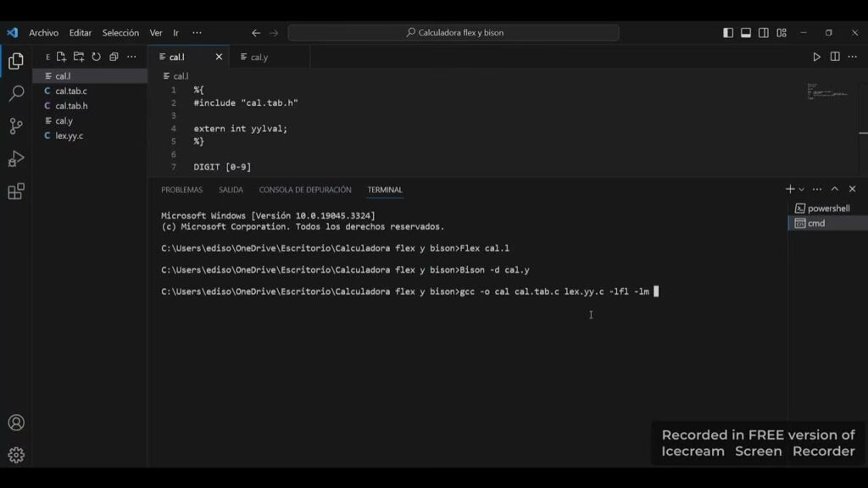The height and width of the screenshot is (488, 868).
Task: Click the editor minimap preview
Action: click(x=828, y=91)
